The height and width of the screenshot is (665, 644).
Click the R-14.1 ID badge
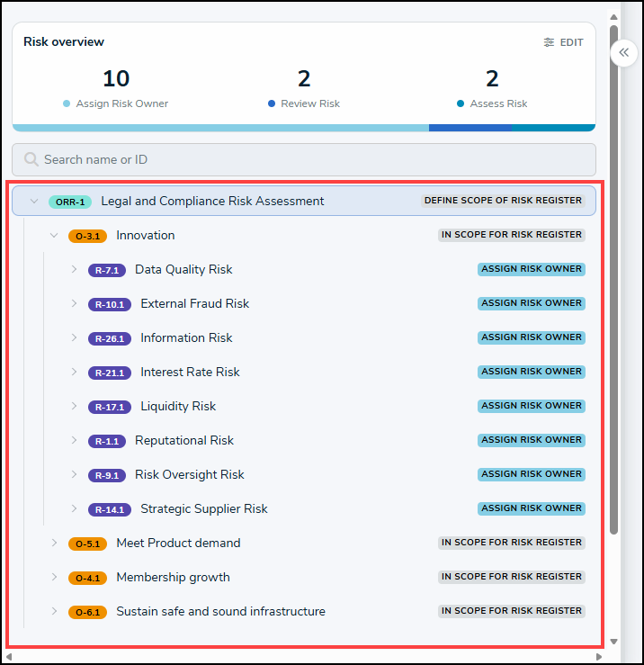[110, 509]
